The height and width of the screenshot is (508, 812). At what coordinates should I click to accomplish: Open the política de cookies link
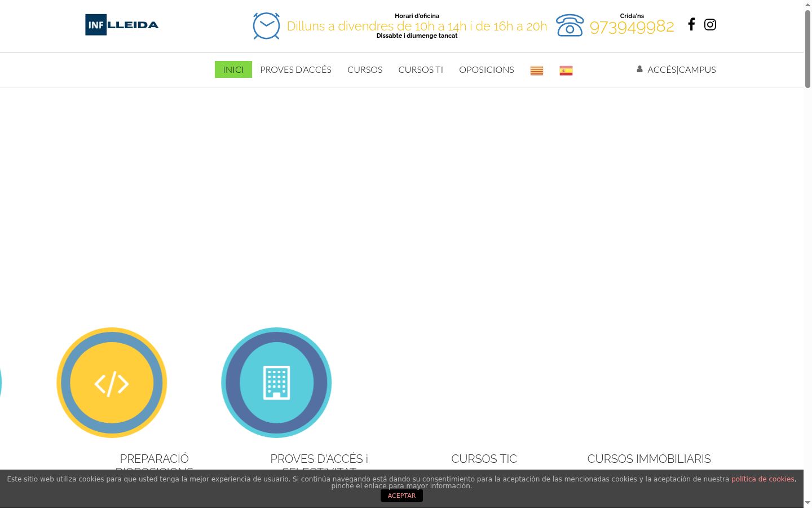pyautogui.click(x=763, y=479)
